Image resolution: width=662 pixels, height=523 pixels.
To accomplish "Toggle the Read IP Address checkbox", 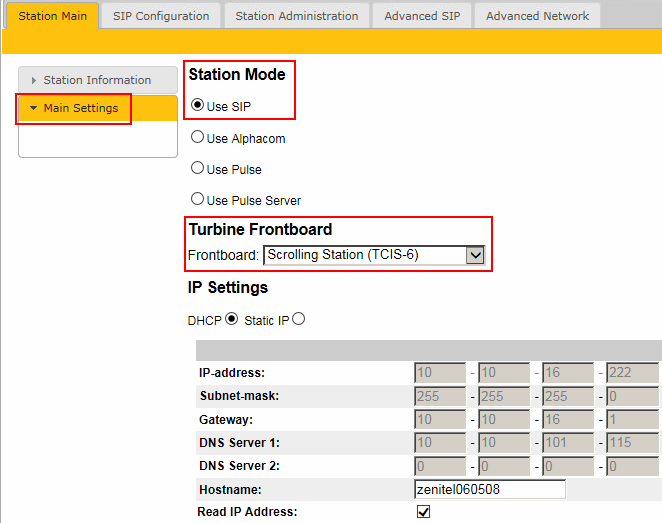I will (x=423, y=512).
